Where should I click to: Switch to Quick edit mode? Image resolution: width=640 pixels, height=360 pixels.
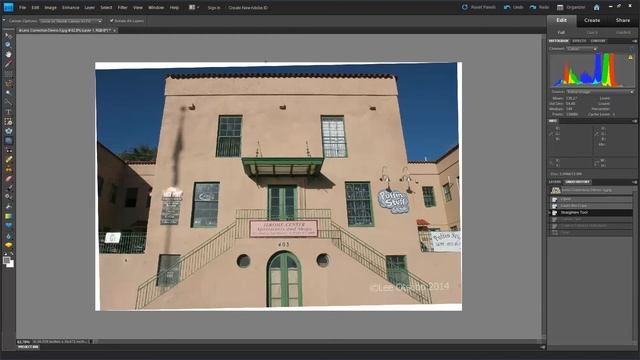(x=592, y=32)
